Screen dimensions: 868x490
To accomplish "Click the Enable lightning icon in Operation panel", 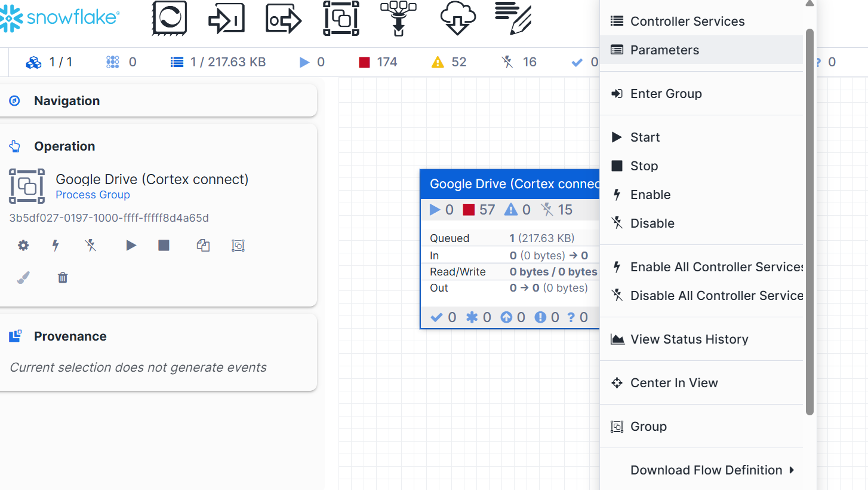I will click(56, 245).
